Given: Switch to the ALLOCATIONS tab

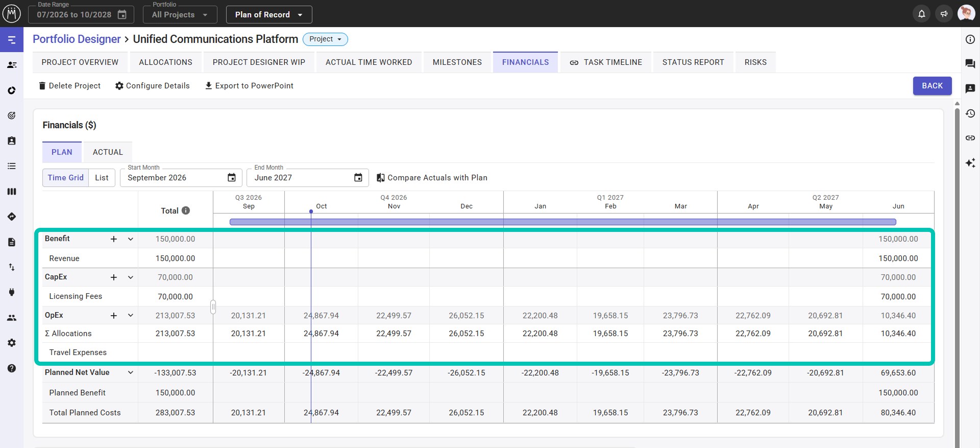Looking at the screenshot, I should [165, 62].
